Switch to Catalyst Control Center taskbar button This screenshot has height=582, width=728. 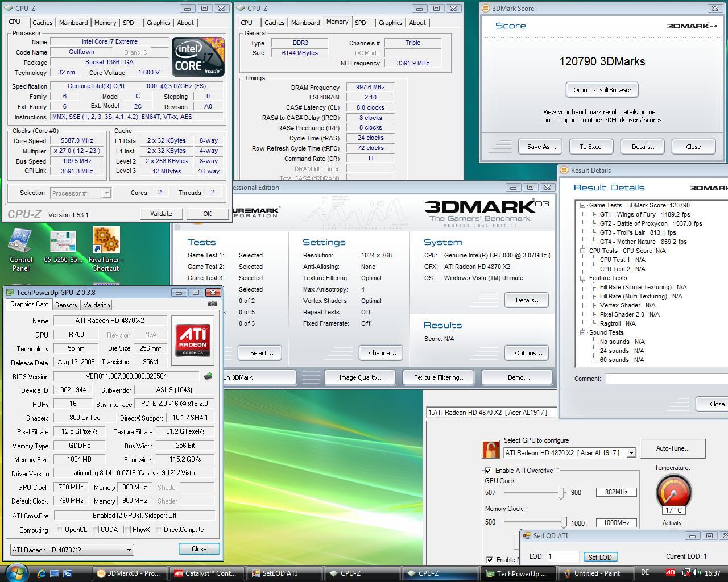pyautogui.click(x=207, y=573)
